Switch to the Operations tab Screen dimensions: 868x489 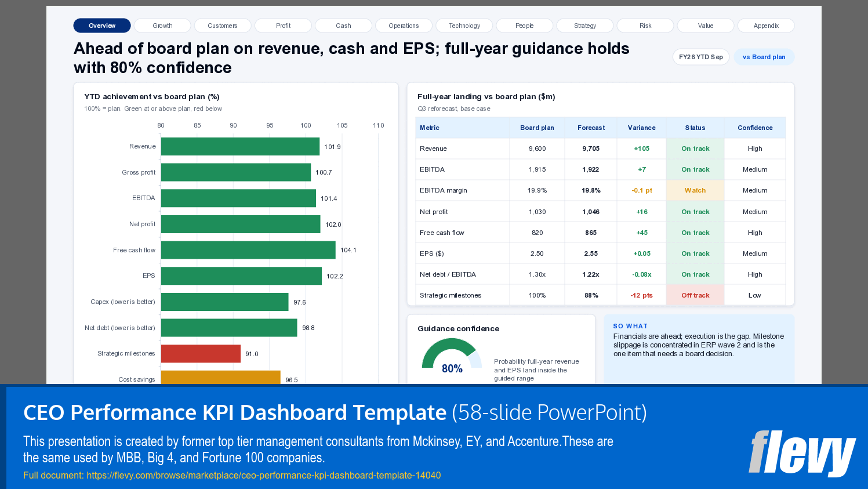(x=404, y=26)
